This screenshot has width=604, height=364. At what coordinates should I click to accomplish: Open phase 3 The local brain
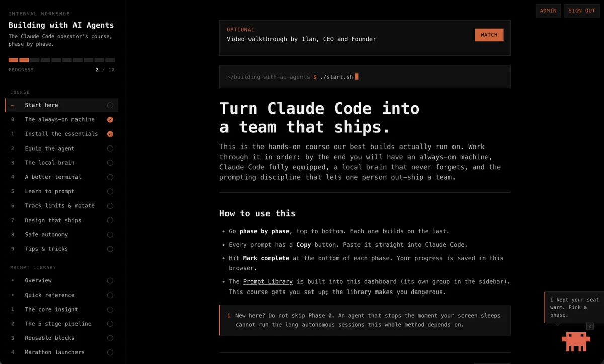click(x=62, y=163)
